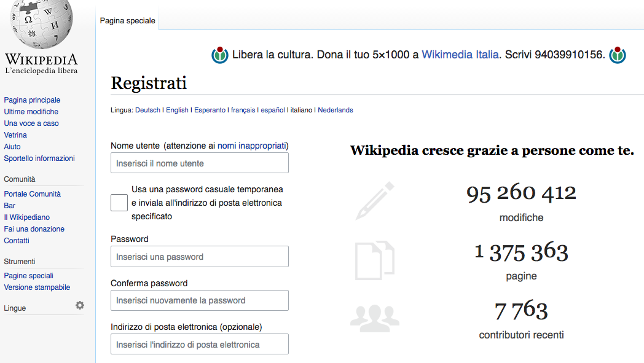This screenshot has height=363, width=644.
Task: Click the italiano language label
Action: (302, 110)
